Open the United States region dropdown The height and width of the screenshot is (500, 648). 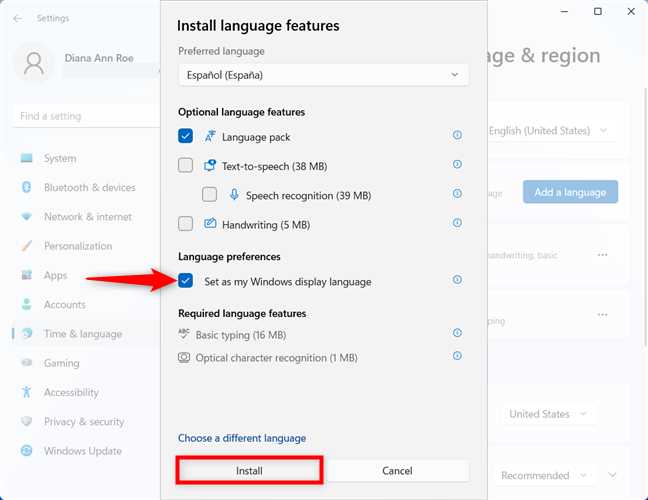click(548, 414)
